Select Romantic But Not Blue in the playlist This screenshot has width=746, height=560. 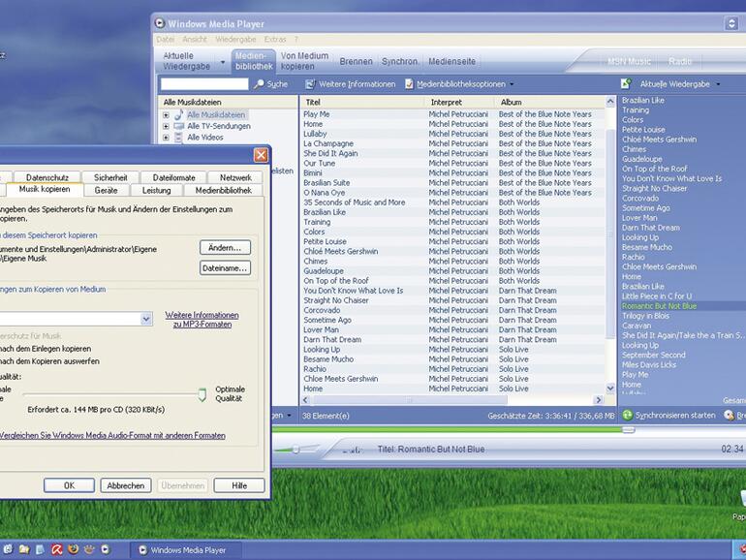[x=660, y=306]
